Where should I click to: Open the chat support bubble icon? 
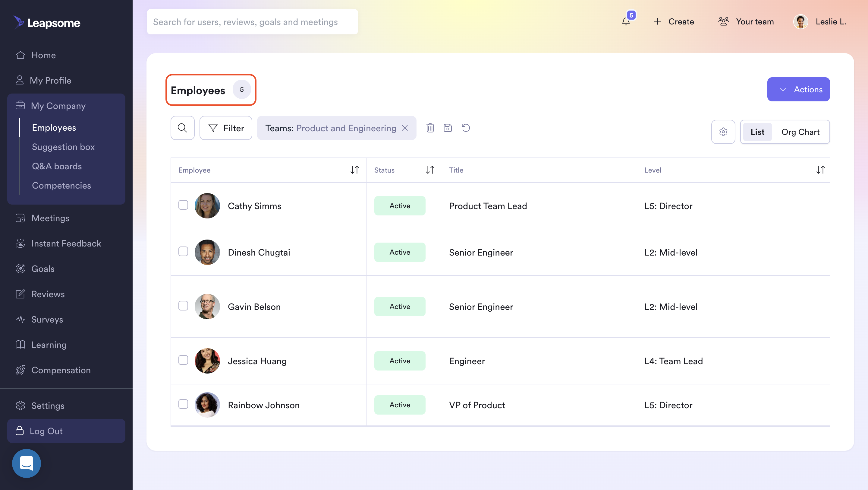pyautogui.click(x=26, y=463)
